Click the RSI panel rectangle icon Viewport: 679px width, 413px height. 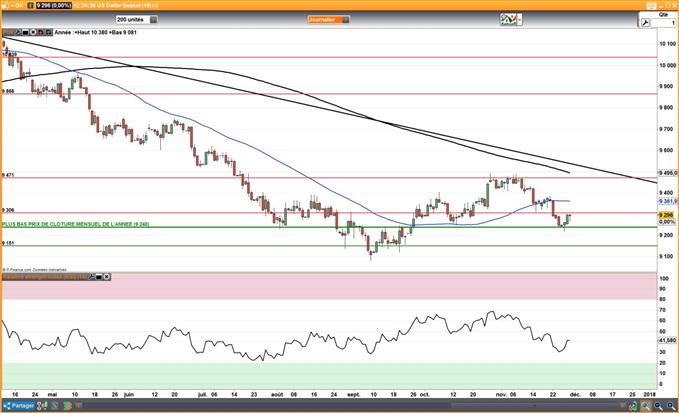click(x=99, y=276)
